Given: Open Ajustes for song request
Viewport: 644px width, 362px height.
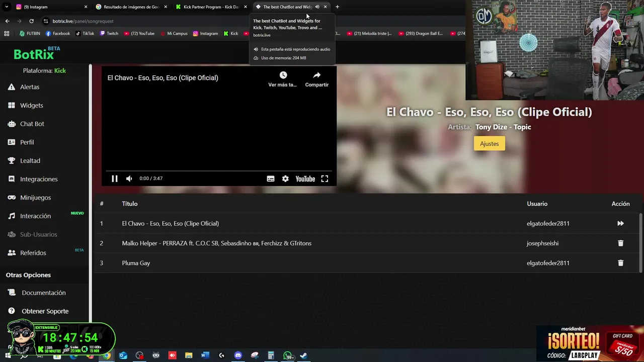Looking at the screenshot, I should [x=489, y=144].
